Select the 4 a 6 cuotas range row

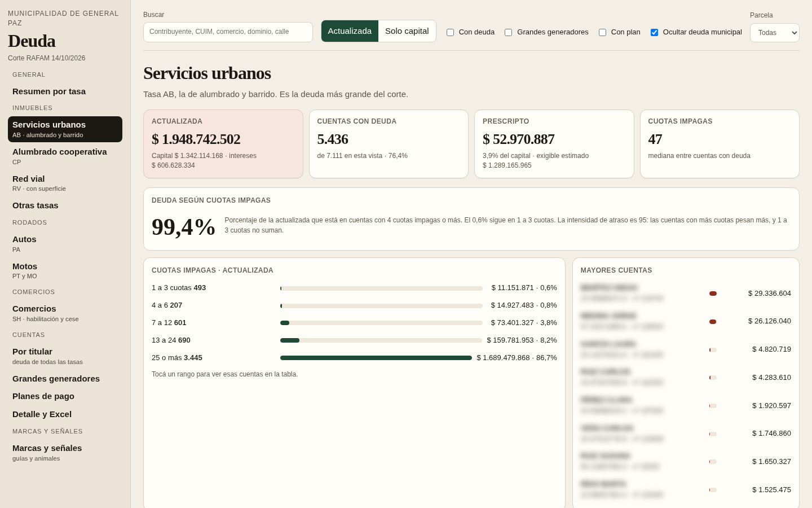354,305
